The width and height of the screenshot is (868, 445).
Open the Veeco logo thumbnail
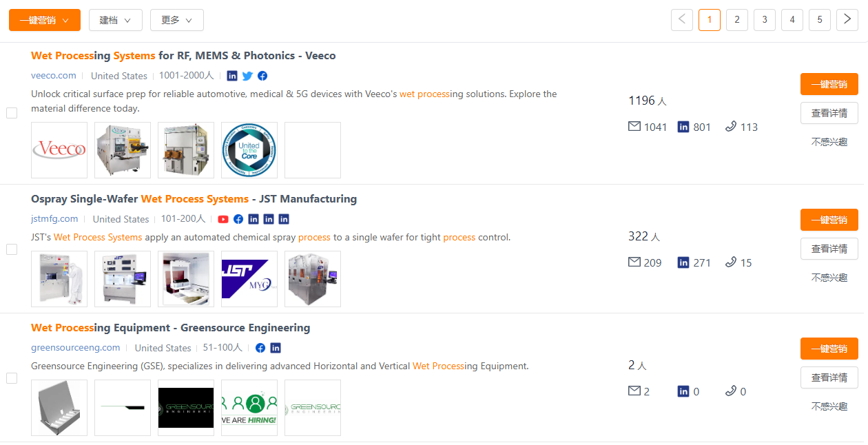pyautogui.click(x=59, y=150)
